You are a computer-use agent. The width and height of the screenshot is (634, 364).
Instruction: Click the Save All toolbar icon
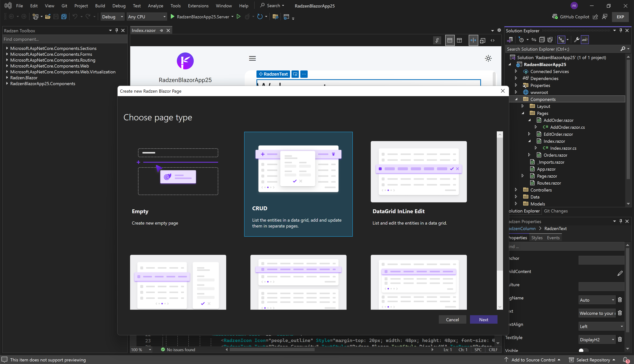[x=64, y=17]
